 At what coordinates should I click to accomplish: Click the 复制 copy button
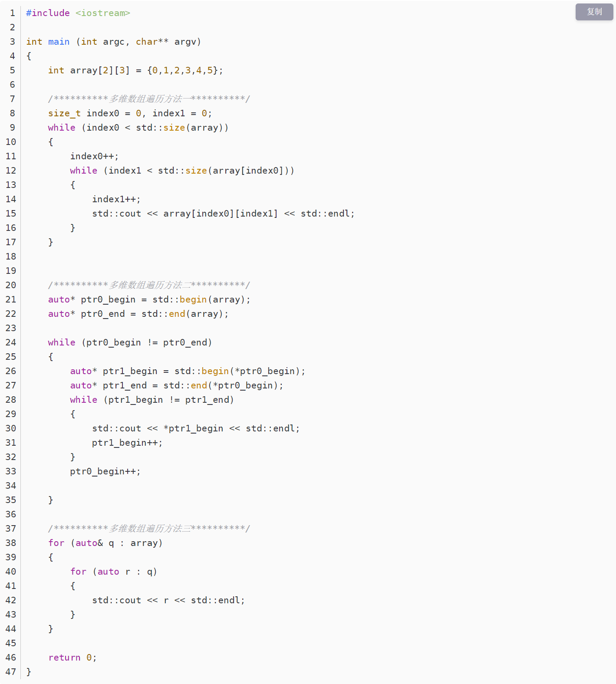pyautogui.click(x=594, y=12)
